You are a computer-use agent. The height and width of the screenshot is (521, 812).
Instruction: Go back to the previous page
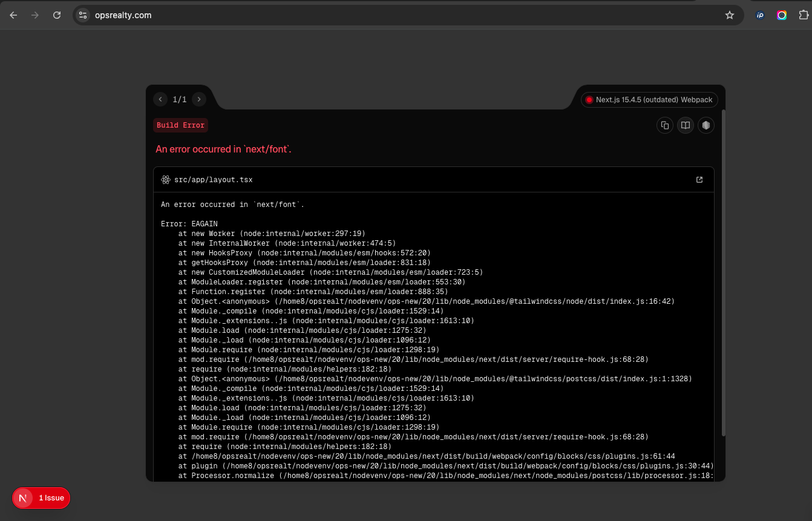[x=13, y=15]
